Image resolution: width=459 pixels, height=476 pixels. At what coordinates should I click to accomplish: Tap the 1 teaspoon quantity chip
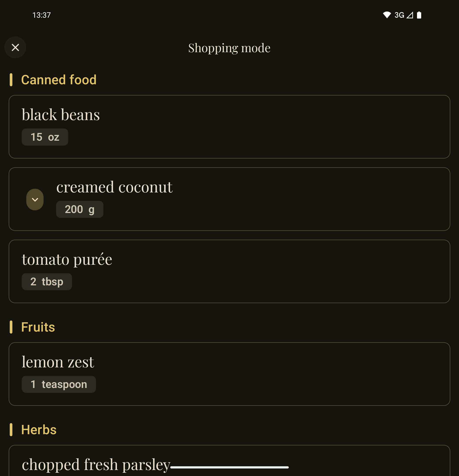click(59, 384)
